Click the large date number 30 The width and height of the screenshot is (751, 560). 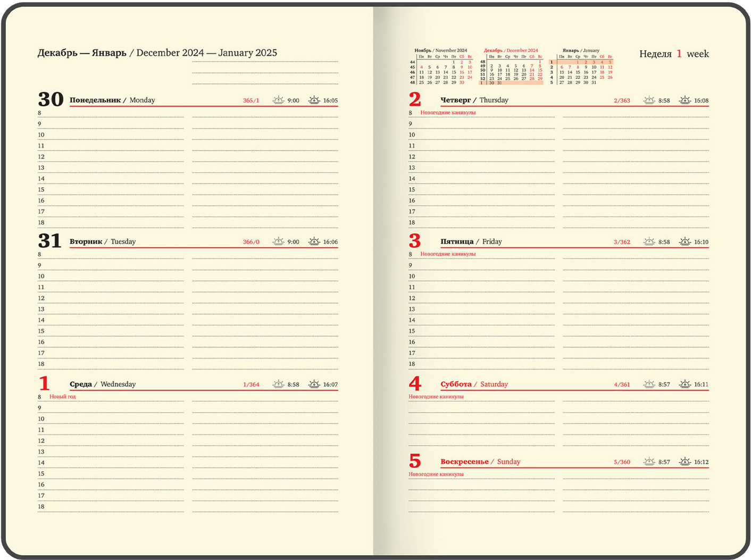pyautogui.click(x=51, y=99)
